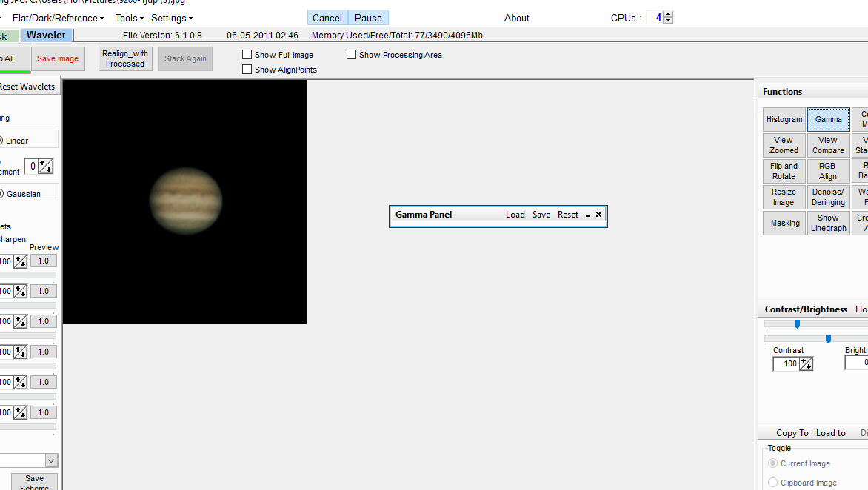Screen dimensions: 868x490
Task: Open the RGB Align function
Action: coord(828,171)
